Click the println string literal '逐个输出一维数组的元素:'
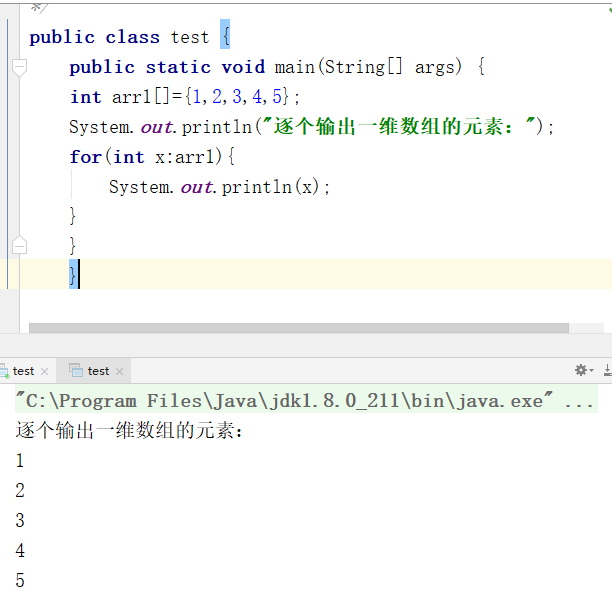Screen dimensions: 612x599 pos(399,127)
